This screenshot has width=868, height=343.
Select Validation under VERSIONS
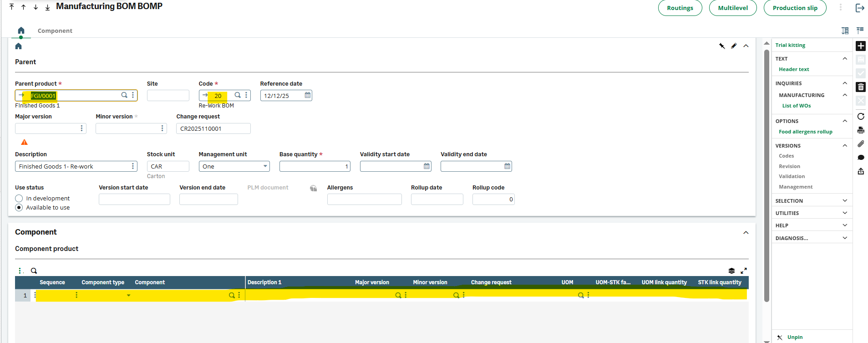pyautogui.click(x=792, y=176)
